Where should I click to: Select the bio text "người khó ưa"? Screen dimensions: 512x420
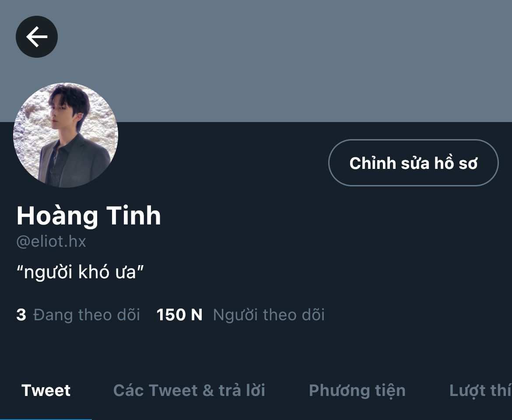click(x=81, y=272)
